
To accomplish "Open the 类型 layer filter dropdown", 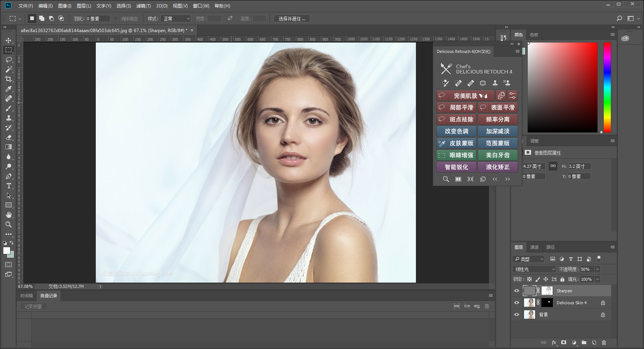I will (528, 259).
